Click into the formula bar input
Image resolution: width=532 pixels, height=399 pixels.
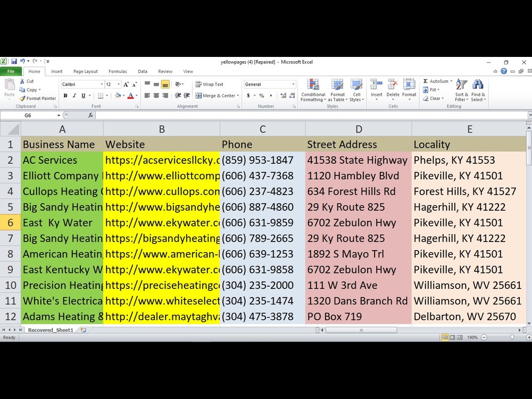point(311,115)
